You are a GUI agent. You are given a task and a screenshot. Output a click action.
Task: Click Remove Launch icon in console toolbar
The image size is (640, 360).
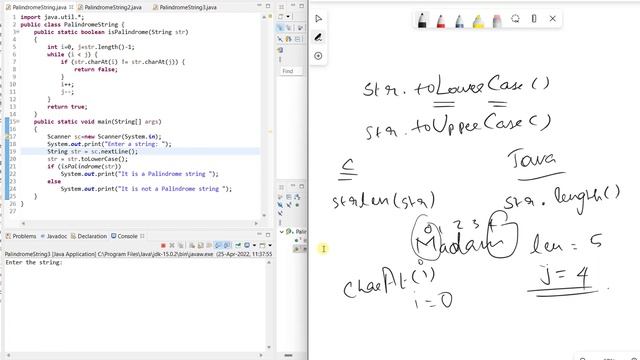172,245
